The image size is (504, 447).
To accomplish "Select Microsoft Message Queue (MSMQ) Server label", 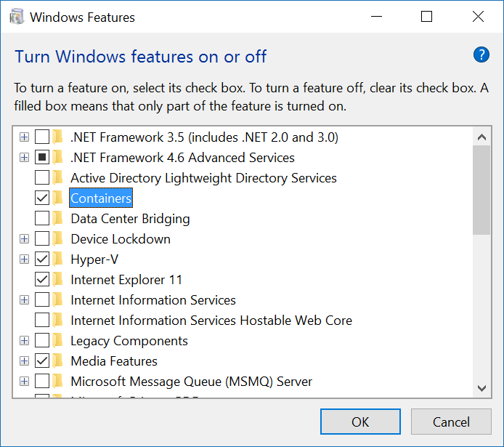I will 191,382.
